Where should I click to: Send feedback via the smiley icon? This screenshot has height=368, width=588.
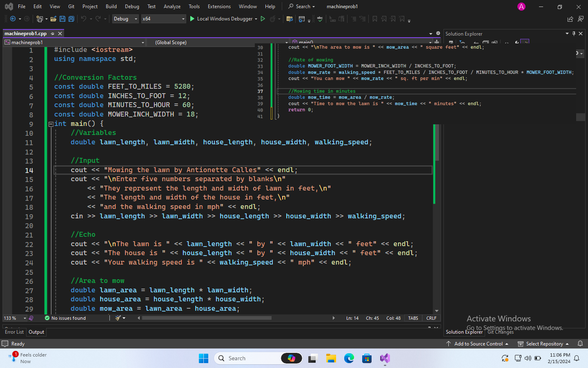[580, 19]
